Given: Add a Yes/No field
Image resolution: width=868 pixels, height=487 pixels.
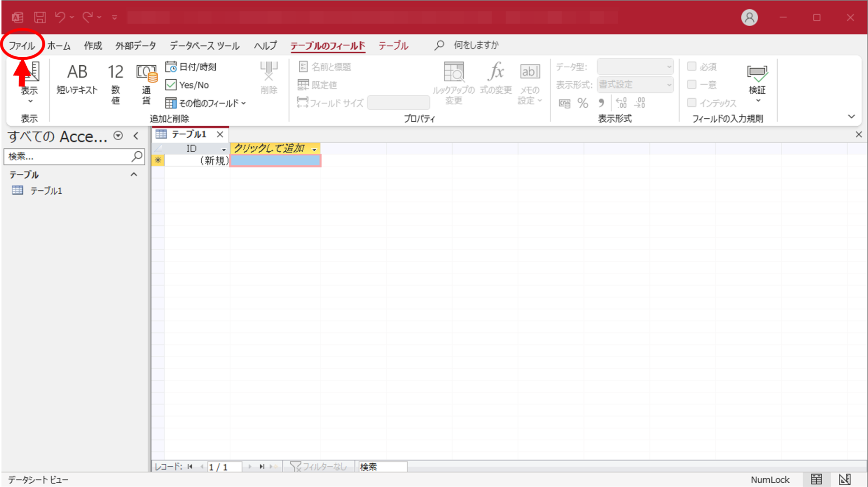Looking at the screenshot, I should click(x=187, y=85).
